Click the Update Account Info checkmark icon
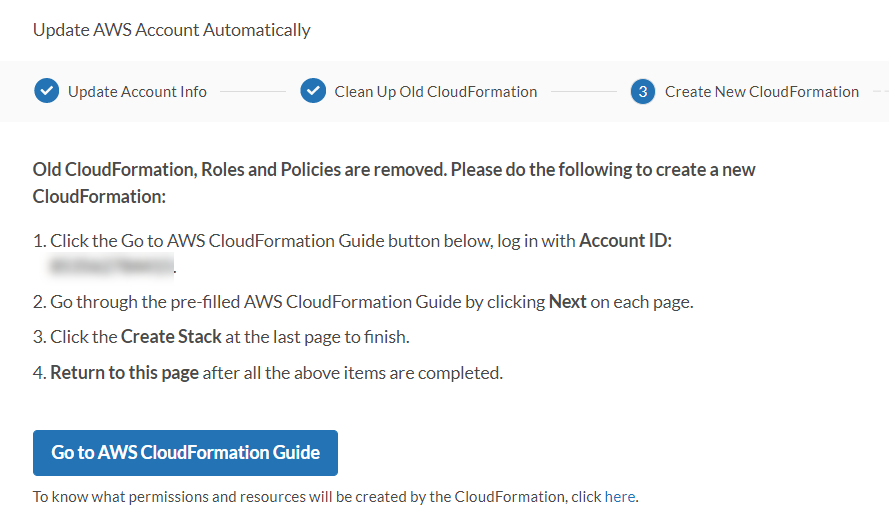Image resolution: width=889 pixels, height=532 pixels. [x=46, y=91]
